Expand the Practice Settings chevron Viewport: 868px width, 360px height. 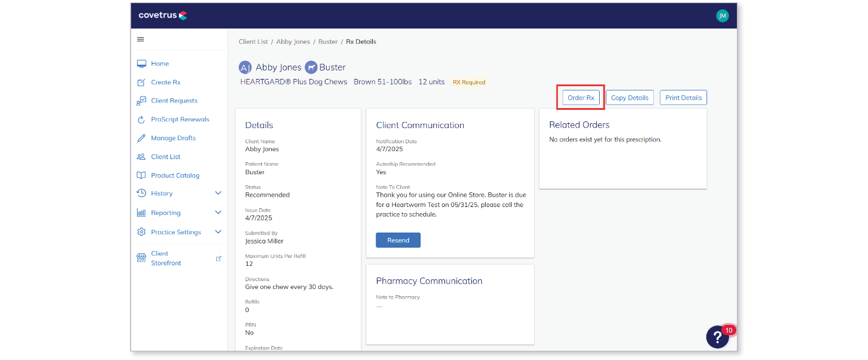[219, 233]
